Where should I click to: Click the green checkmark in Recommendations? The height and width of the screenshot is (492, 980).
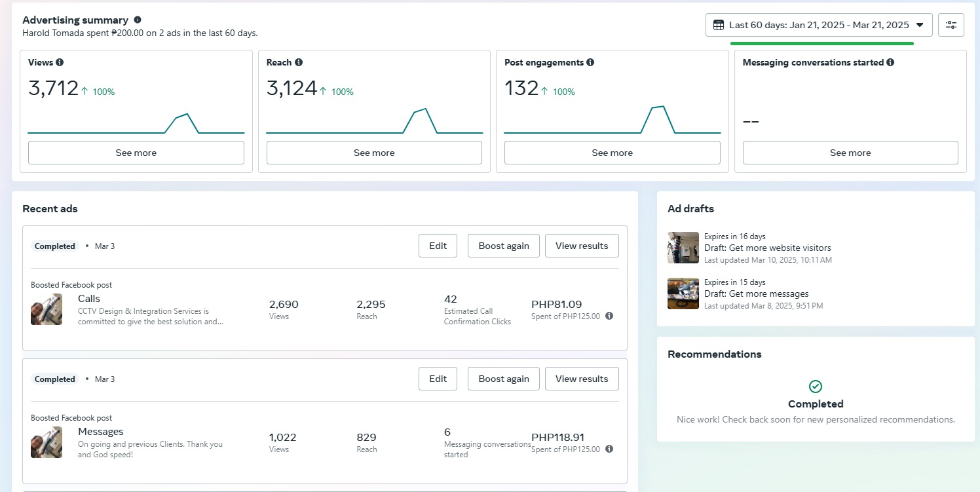816,387
